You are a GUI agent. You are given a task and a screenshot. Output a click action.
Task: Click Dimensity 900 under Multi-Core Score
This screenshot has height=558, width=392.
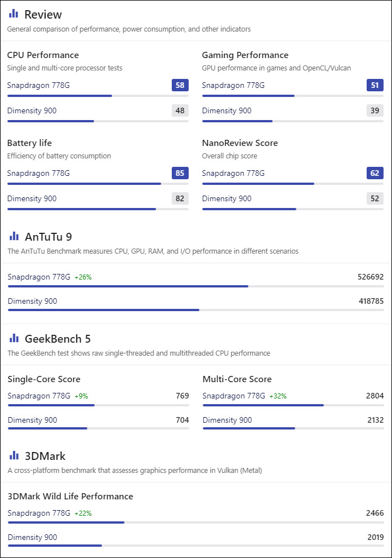click(228, 420)
